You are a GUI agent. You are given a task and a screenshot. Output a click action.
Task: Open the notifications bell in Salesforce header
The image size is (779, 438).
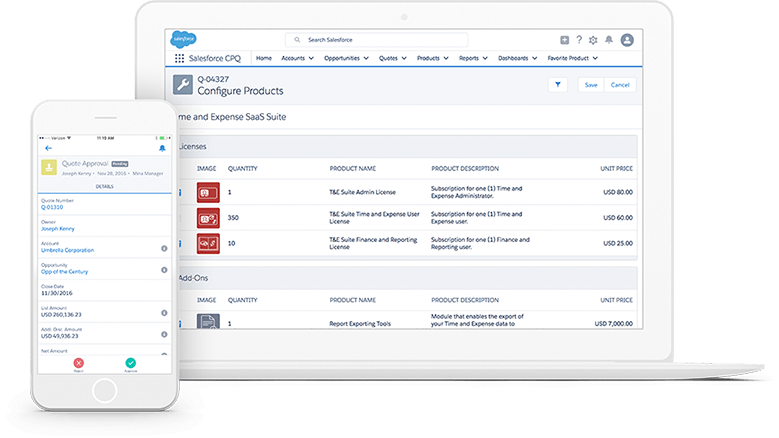[609, 40]
